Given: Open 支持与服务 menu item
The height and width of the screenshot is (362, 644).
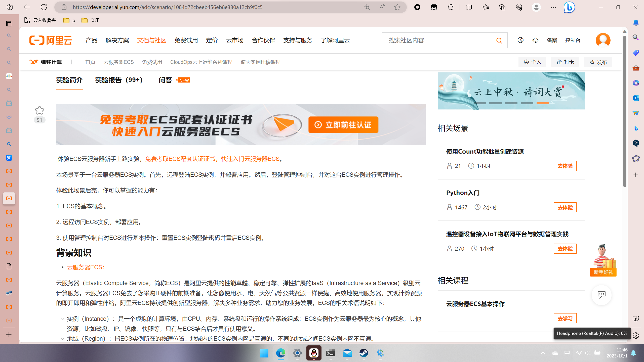Looking at the screenshot, I should 298,40.
